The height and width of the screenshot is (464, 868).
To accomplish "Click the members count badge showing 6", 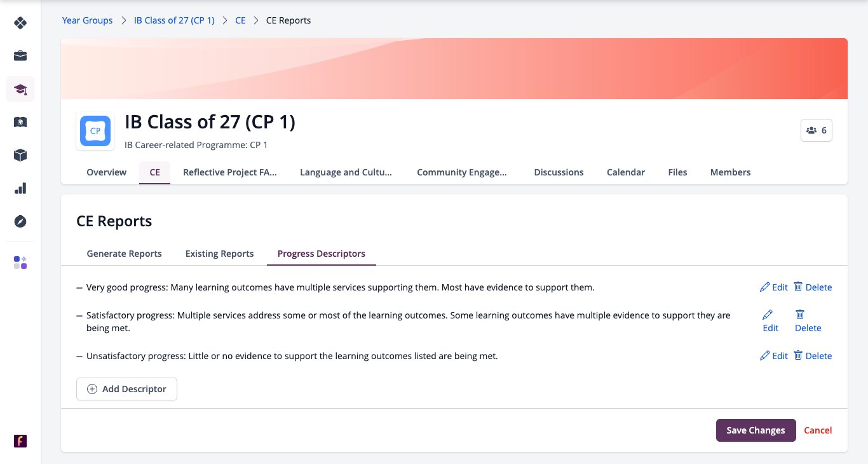I will click(x=817, y=130).
